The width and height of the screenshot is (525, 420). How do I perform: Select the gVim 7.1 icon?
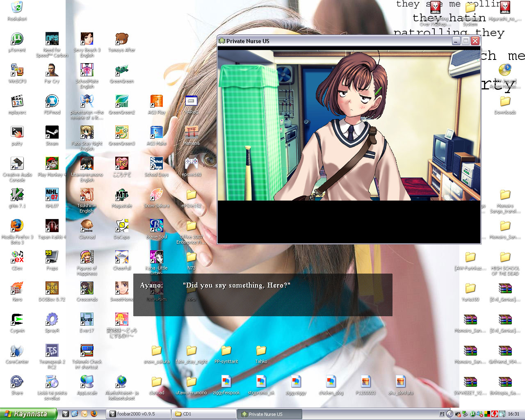(17, 195)
